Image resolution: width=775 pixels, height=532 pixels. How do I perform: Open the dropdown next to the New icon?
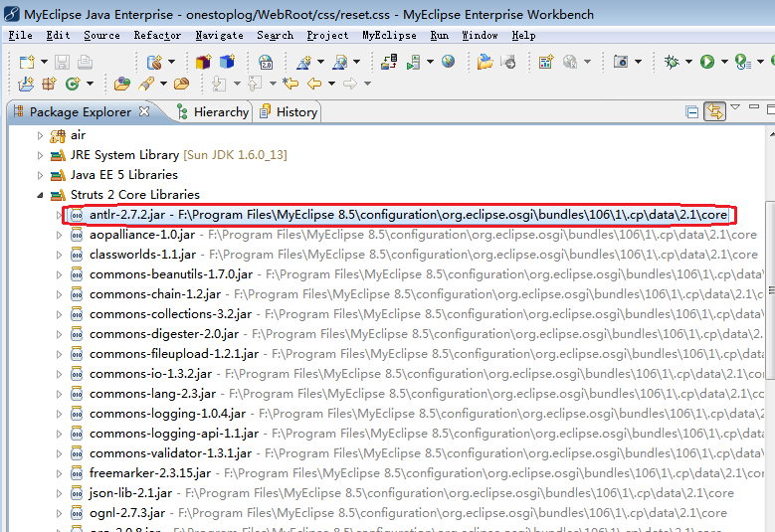[44, 62]
